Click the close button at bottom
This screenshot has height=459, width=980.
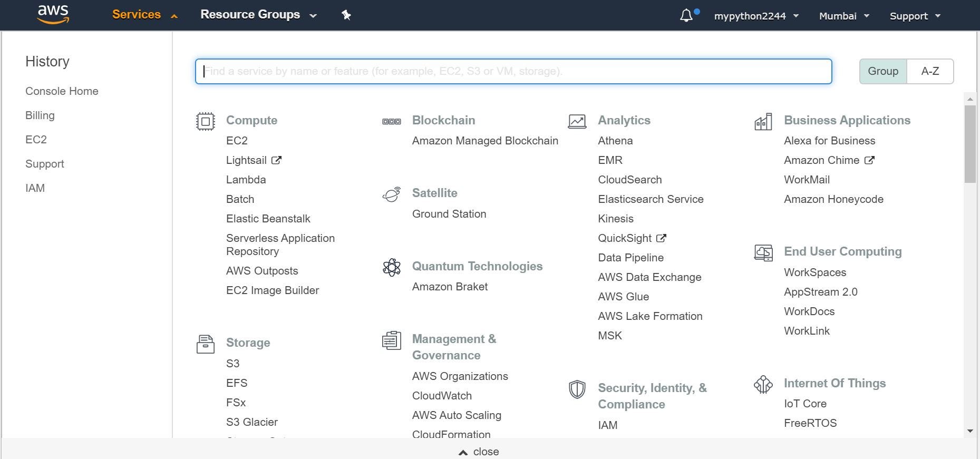click(479, 452)
